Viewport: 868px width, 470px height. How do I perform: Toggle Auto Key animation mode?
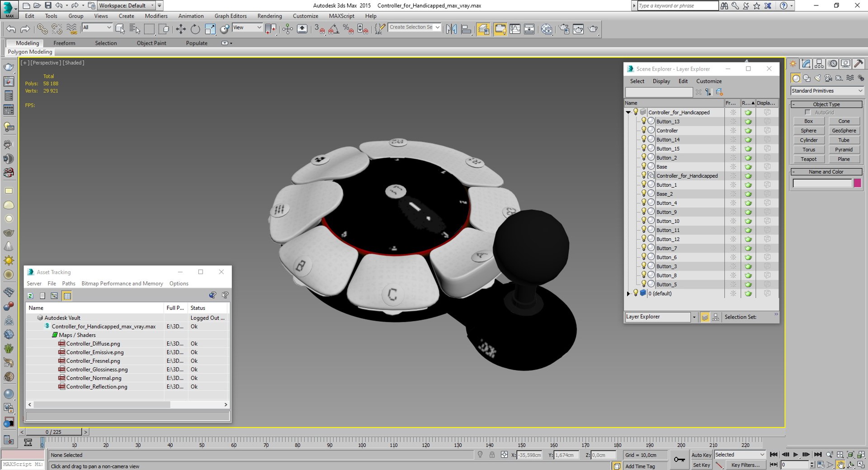point(701,455)
